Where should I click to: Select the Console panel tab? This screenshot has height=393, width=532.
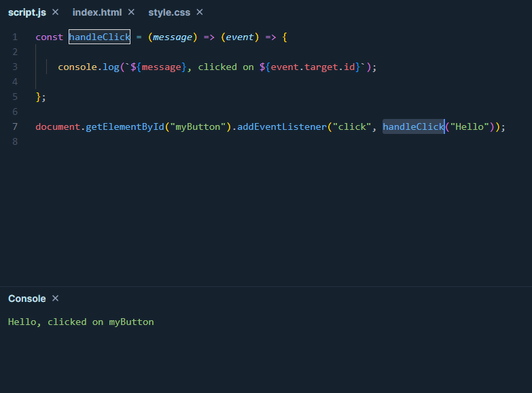coord(26,298)
